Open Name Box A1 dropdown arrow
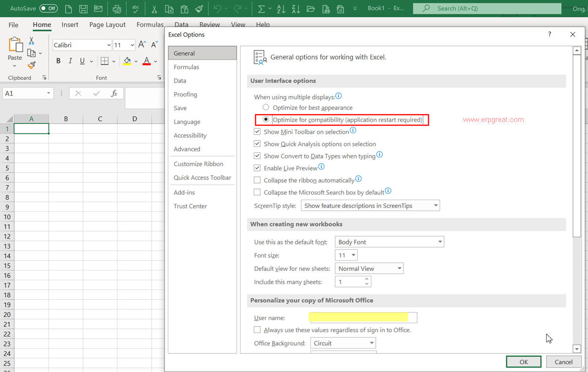Viewport: 588px width, 372px height. coord(48,93)
